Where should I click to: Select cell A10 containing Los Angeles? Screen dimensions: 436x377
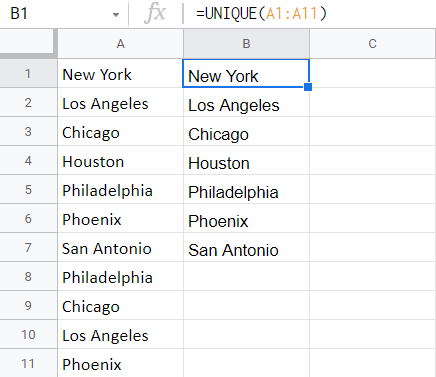[120, 334]
